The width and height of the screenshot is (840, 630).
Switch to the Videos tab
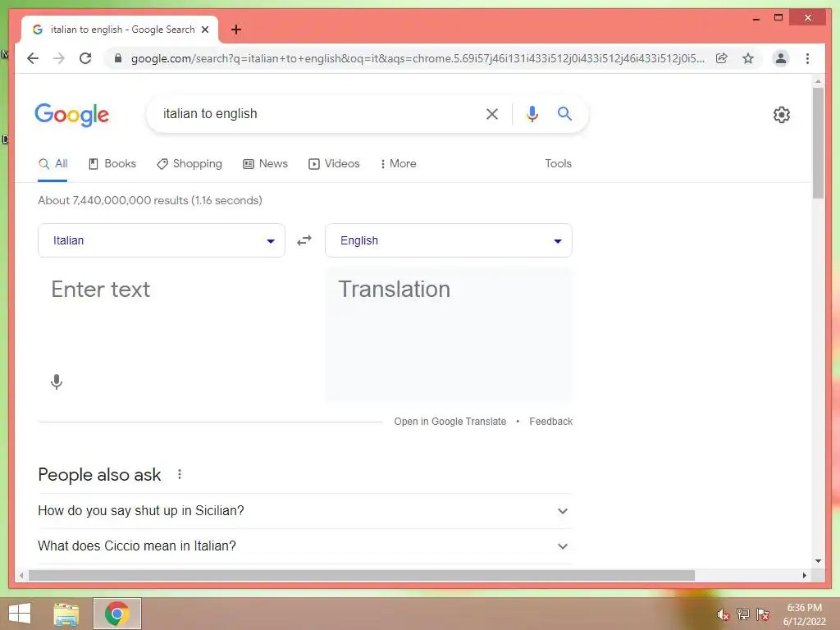click(334, 164)
